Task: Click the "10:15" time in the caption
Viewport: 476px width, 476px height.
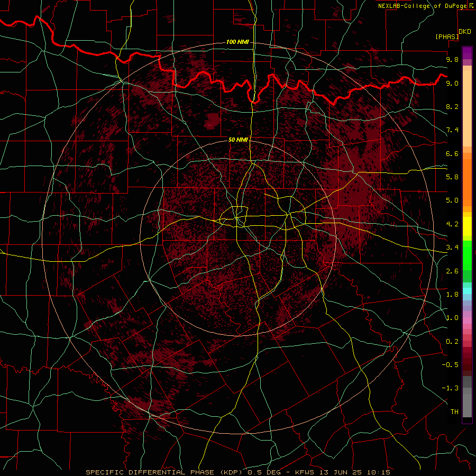Action: (x=378, y=472)
